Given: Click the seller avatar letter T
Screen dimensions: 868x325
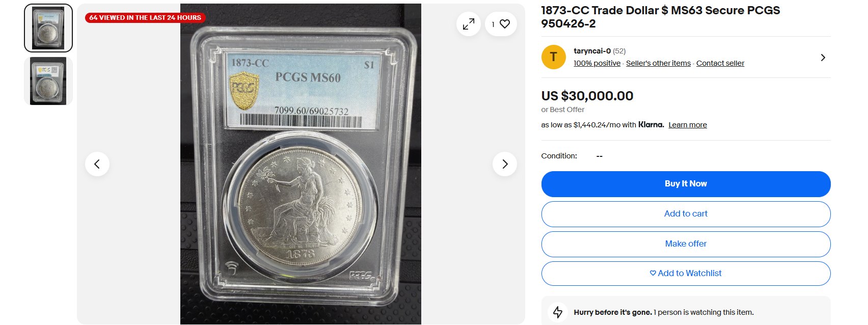Looking at the screenshot, I should 554,57.
